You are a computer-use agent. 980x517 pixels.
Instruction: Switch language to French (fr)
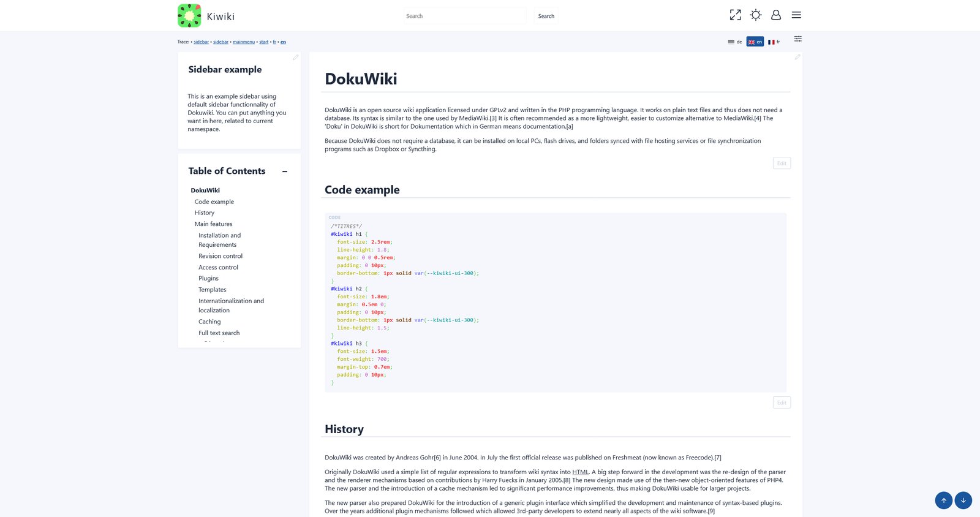coord(774,42)
